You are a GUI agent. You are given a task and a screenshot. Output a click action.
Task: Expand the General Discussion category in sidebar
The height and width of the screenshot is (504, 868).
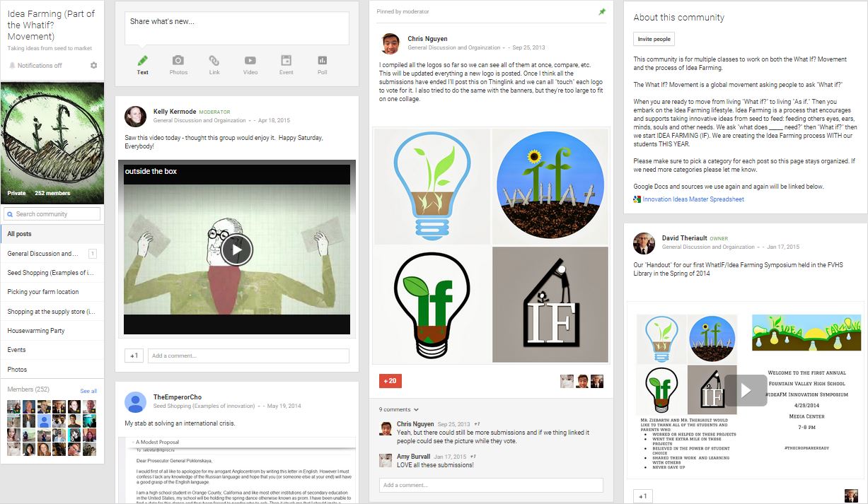tap(44, 254)
